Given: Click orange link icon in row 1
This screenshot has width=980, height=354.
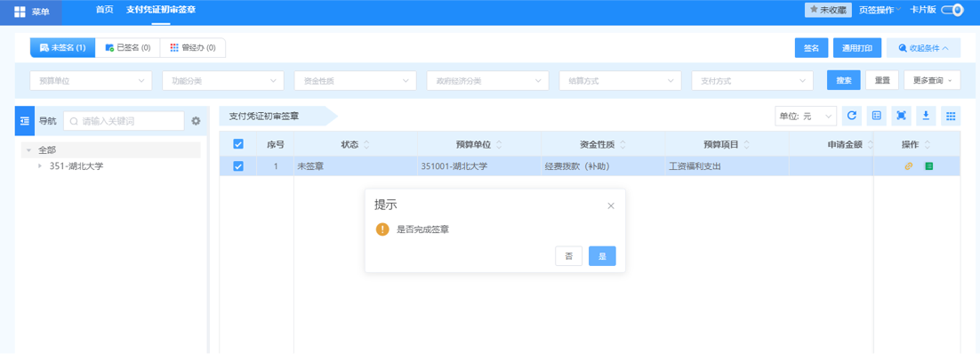Looking at the screenshot, I should [x=909, y=165].
